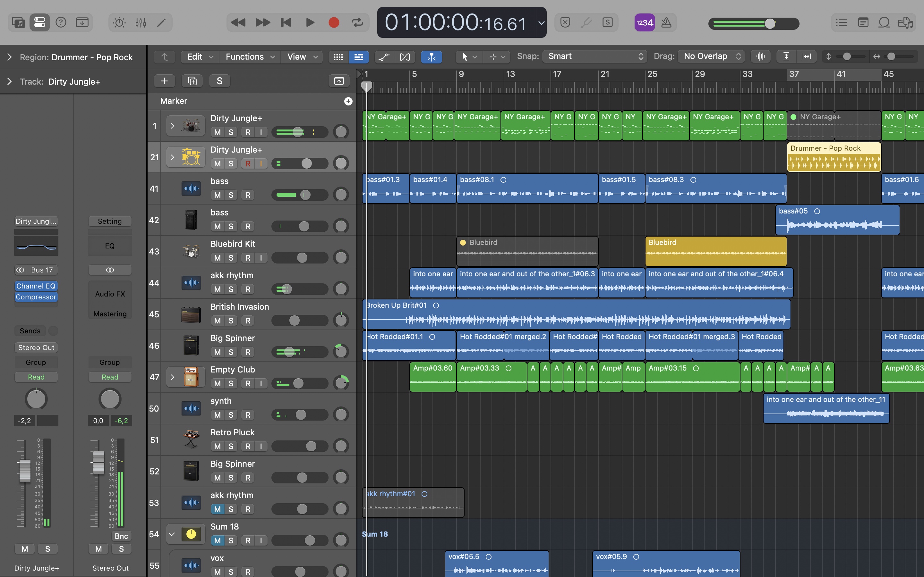Toggle Cycle mode loop button

pyautogui.click(x=357, y=23)
